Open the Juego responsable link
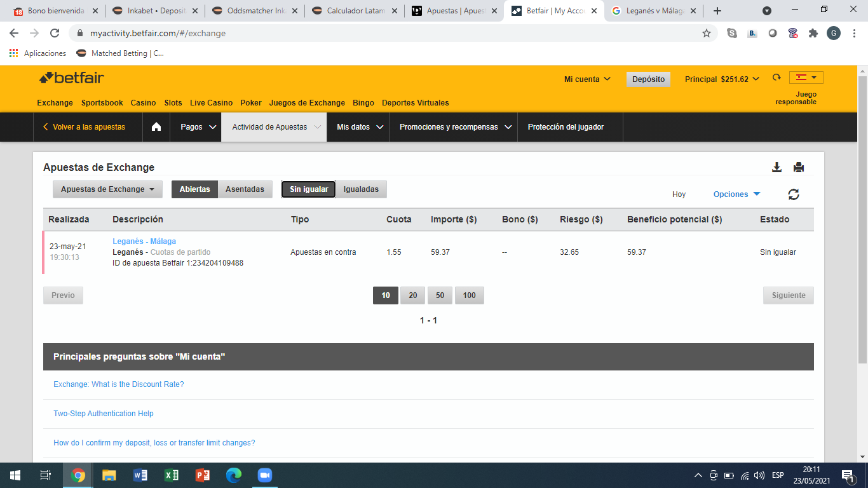The image size is (868, 488). pos(796,98)
